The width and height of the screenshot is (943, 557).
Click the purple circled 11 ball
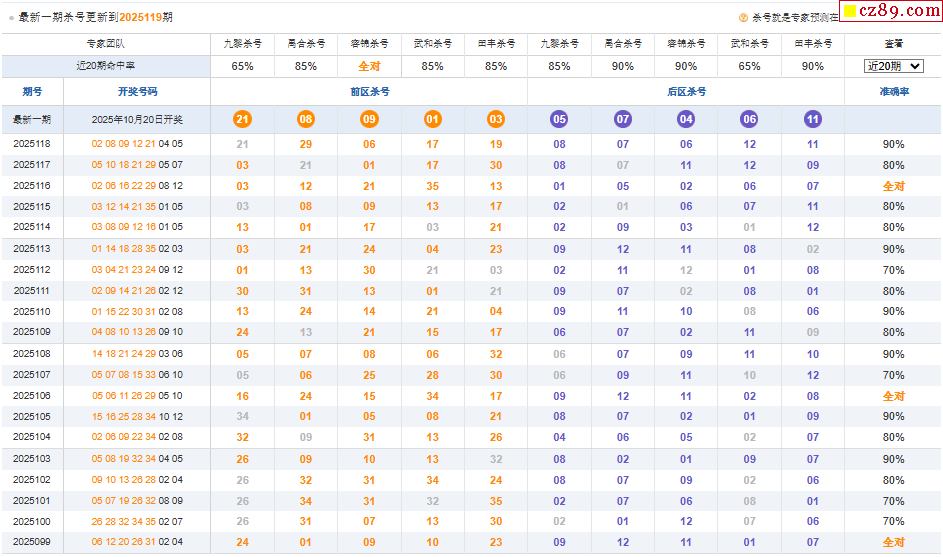click(x=813, y=119)
